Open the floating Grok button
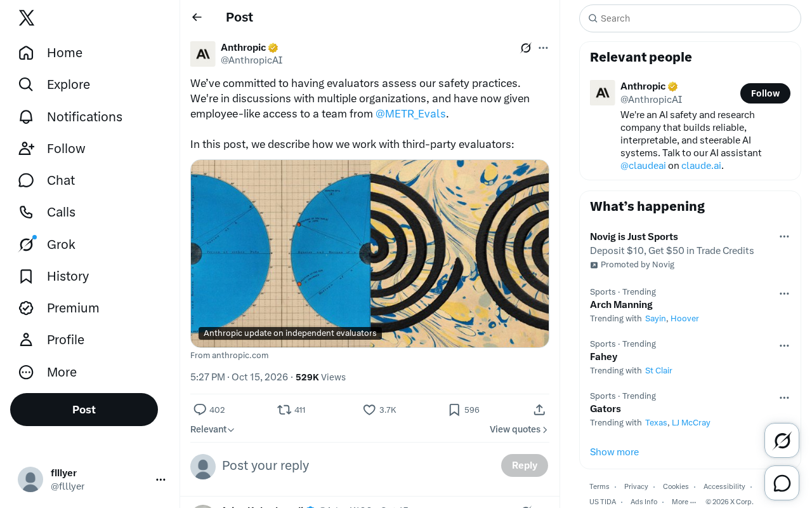Screen dimensions: 812x508 click(782, 440)
